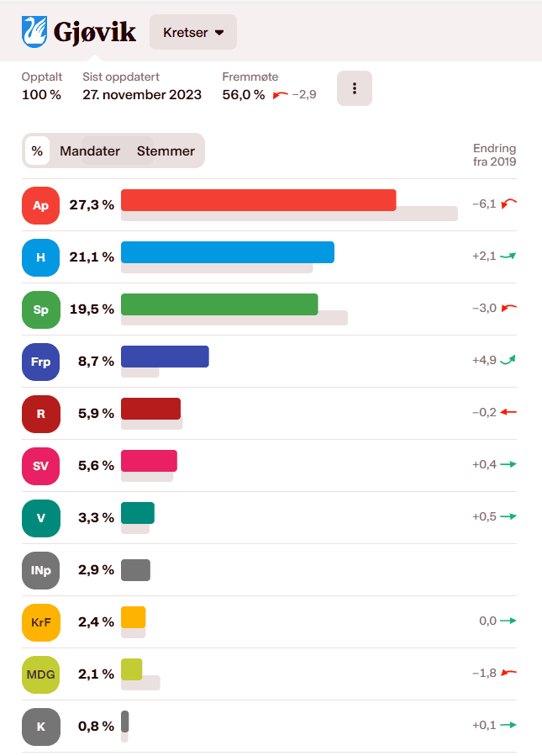Click the Gjøvik municipality heading
This screenshot has width=542, height=756.
(x=94, y=32)
